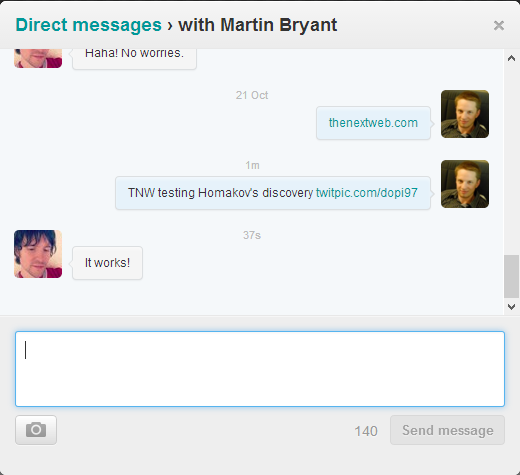Go back to Direct messages list
The width and height of the screenshot is (520, 475).
click(88, 25)
